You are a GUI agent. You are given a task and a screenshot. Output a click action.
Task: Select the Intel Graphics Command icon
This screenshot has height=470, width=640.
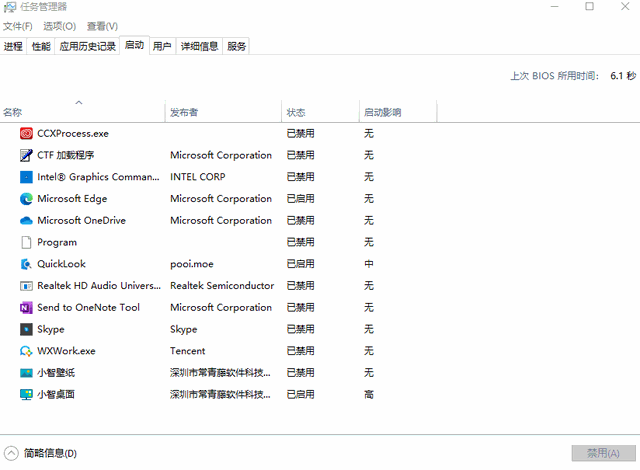coord(27,177)
